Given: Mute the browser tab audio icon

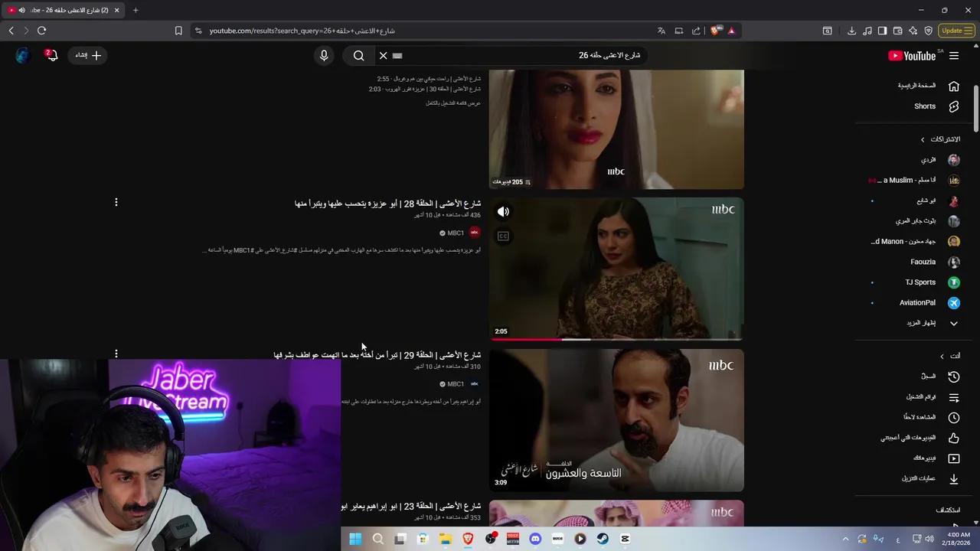Looking at the screenshot, I should (x=21, y=10).
